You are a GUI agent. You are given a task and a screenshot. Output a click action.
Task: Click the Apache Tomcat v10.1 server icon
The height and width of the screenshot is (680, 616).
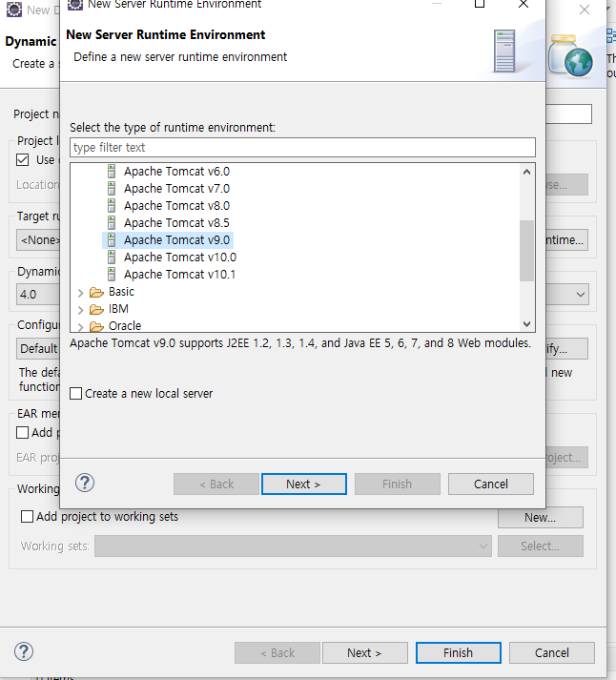pos(112,274)
